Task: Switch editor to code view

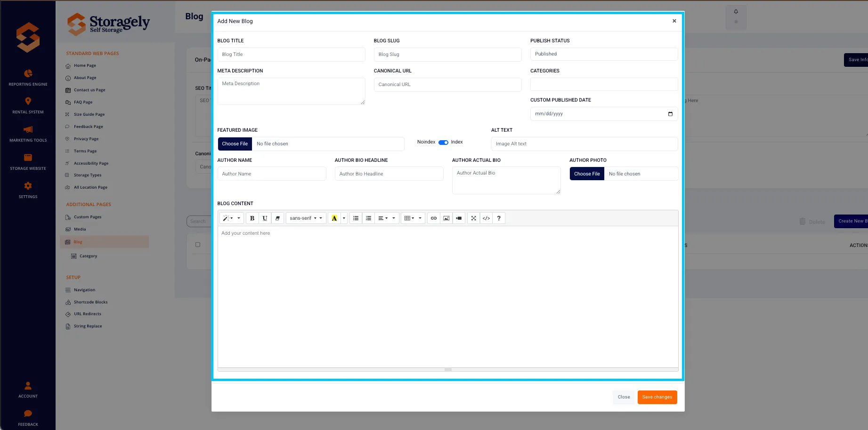Action: (x=486, y=218)
